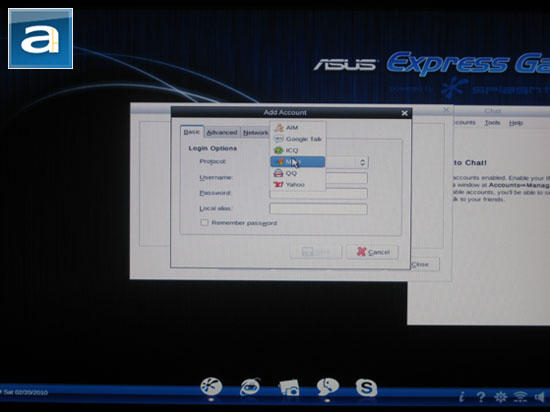Choose QQ from protocol list
The image size is (550, 412).
298,173
